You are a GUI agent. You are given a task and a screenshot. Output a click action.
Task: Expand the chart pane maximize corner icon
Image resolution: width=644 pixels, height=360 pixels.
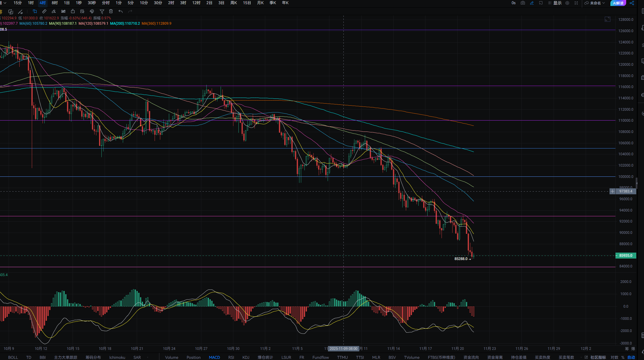pos(607,19)
